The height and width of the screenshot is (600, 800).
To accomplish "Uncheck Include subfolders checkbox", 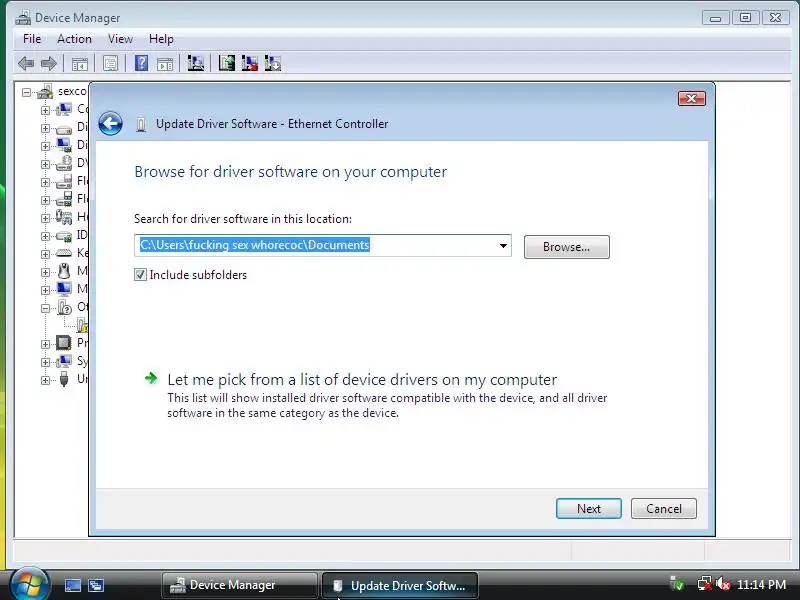I will pyautogui.click(x=140, y=274).
